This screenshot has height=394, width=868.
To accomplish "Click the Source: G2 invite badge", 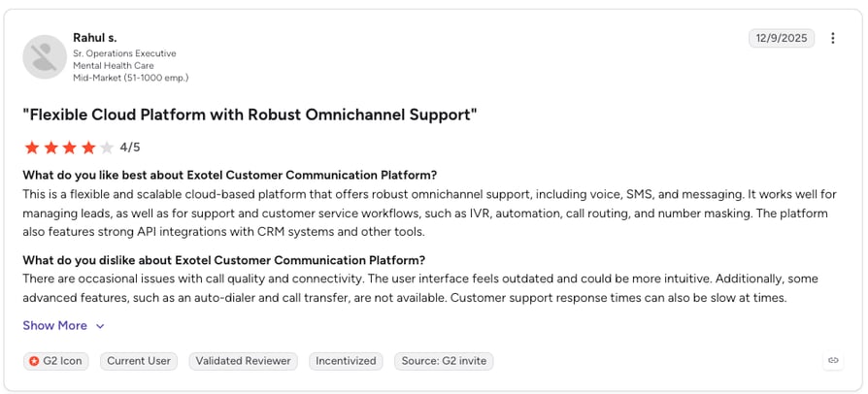I will (444, 361).
